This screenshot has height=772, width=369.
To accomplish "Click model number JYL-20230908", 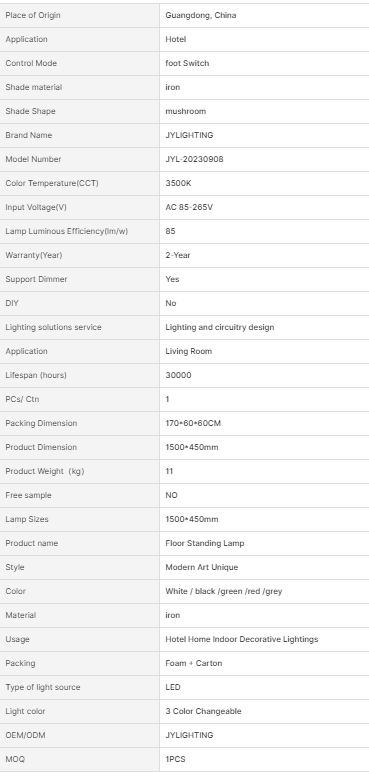I will point(194,159).
